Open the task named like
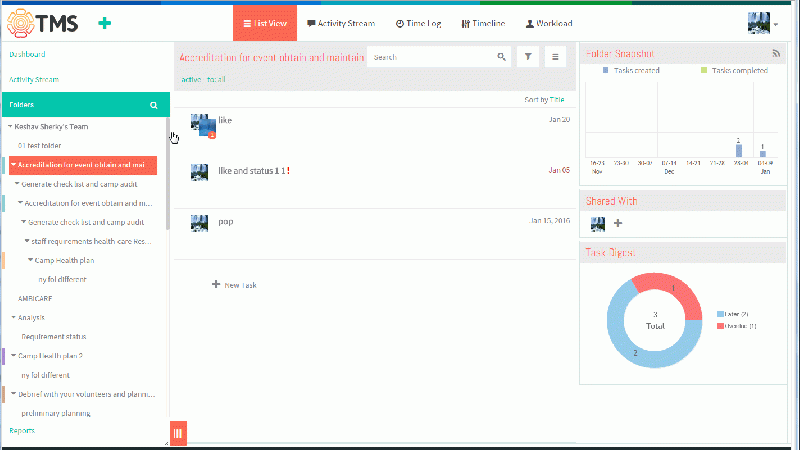This screenshot has height=450, width=800. click(225, 120)
